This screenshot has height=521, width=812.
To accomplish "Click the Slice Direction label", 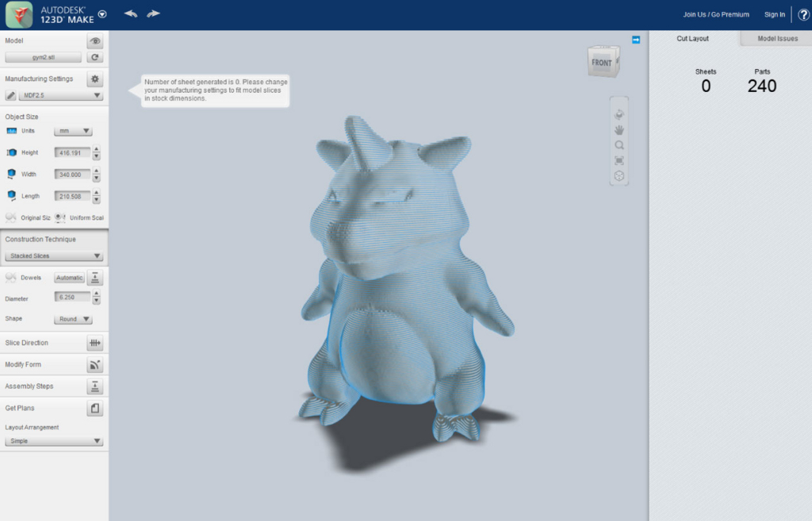I will (x=26, y=343).
